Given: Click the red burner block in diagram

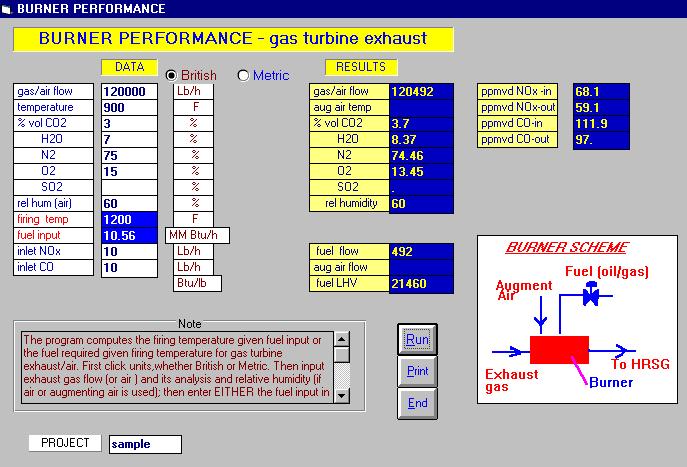Looking at the screenshot, I should click(560, 350).
